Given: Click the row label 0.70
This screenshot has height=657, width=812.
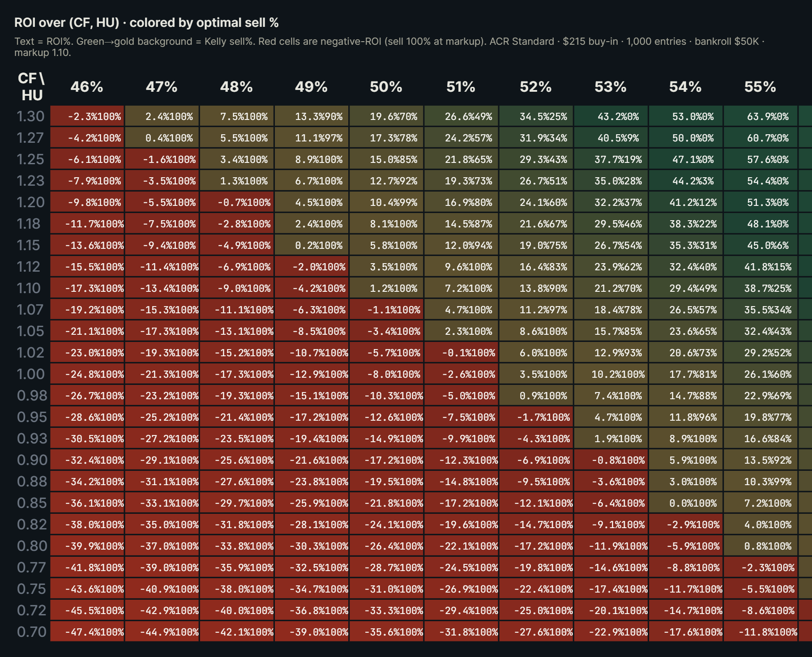Looking at the screenshot, I should [30, 632].
